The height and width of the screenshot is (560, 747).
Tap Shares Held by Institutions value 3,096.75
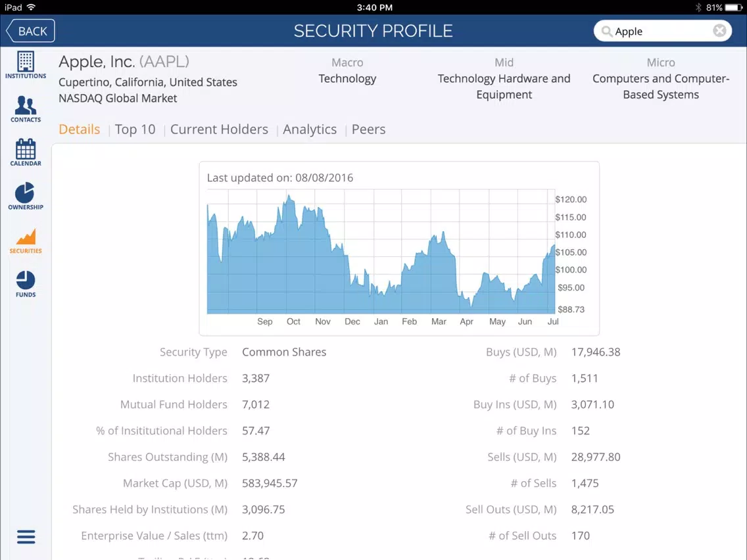pos(264,509)
